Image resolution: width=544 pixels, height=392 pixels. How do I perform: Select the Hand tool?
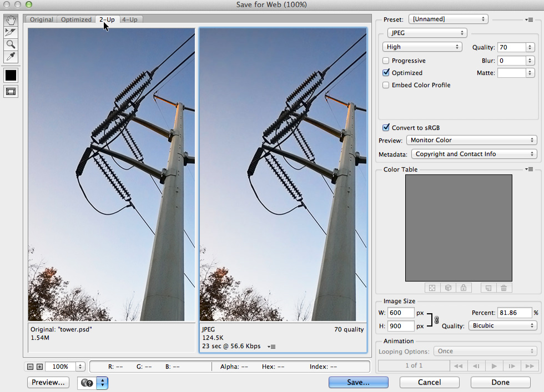(11, 21)
